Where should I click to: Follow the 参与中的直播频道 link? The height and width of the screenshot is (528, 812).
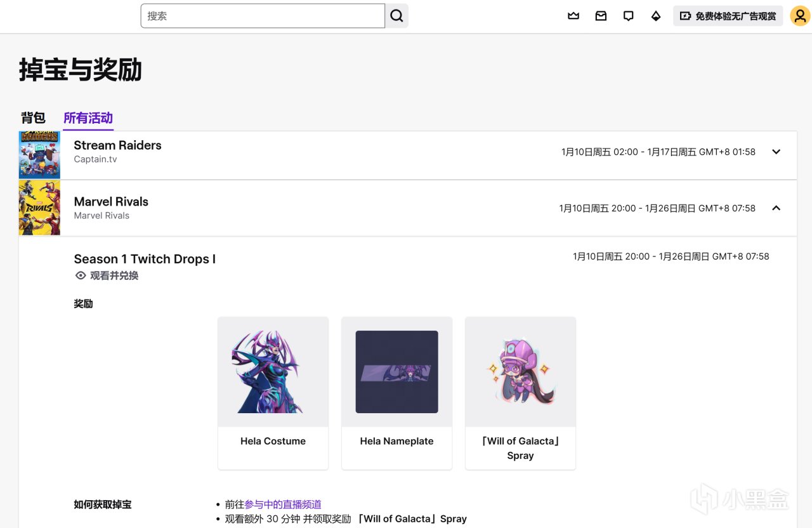click(283, 505)
